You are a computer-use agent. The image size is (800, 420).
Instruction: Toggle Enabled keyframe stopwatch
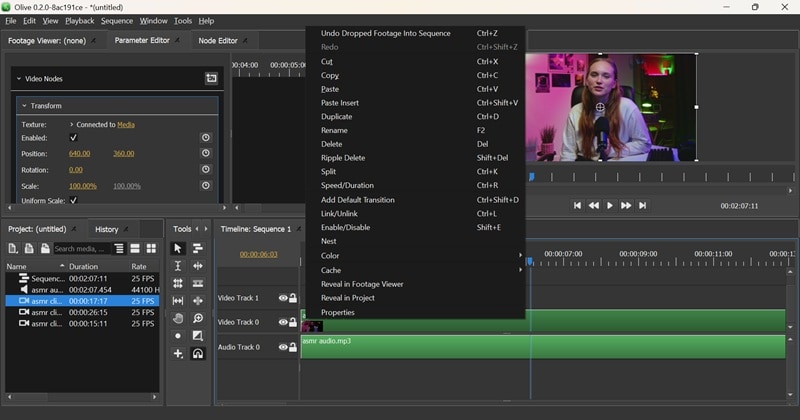(x=206, y=138)
